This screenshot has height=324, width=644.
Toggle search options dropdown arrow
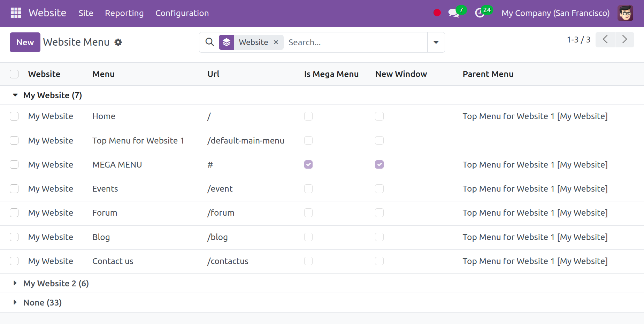[x=436, y=42]
